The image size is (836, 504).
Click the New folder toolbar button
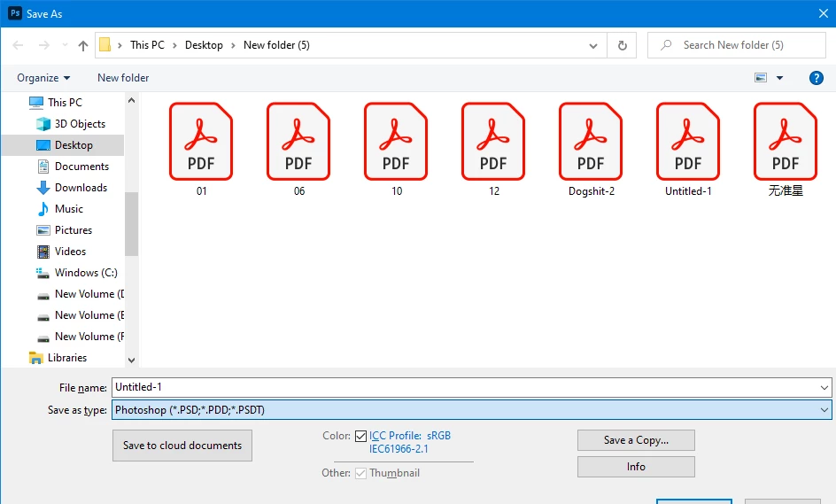tap(123, 78)
